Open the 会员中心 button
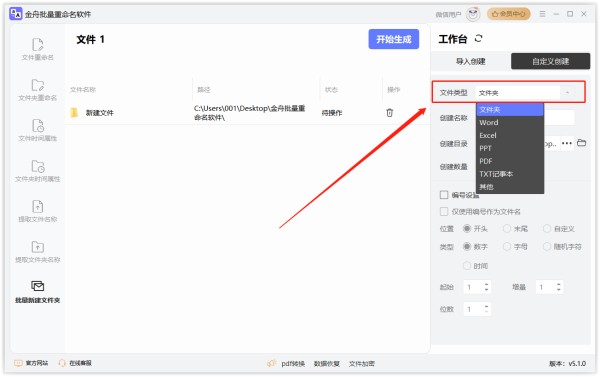600x377 pixels. point(509,14)
